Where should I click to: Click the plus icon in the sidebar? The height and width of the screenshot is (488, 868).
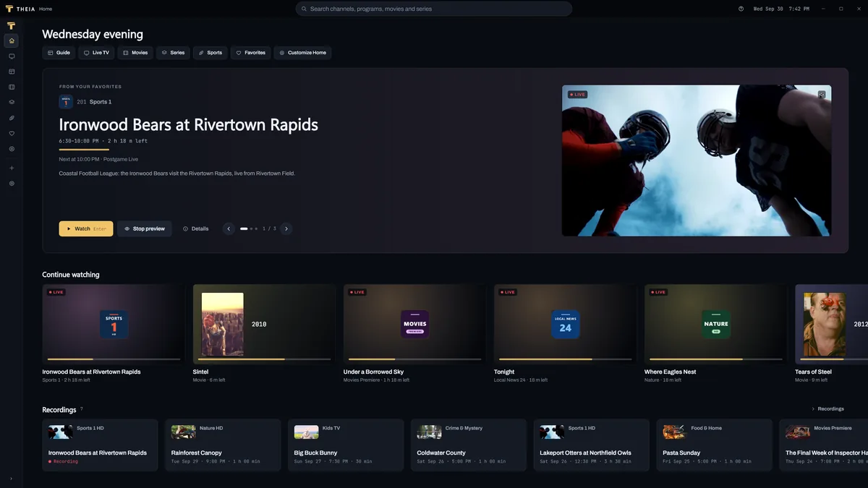[x=12, y=168]
